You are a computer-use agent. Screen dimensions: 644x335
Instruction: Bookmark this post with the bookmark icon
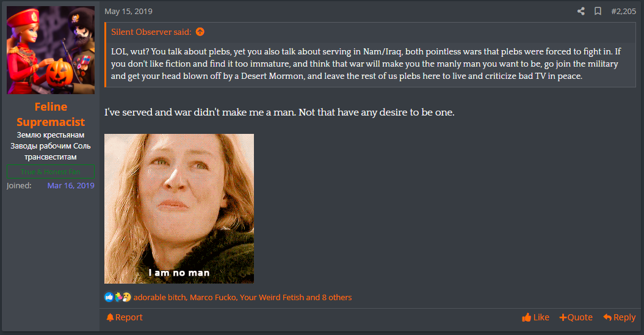598,11
